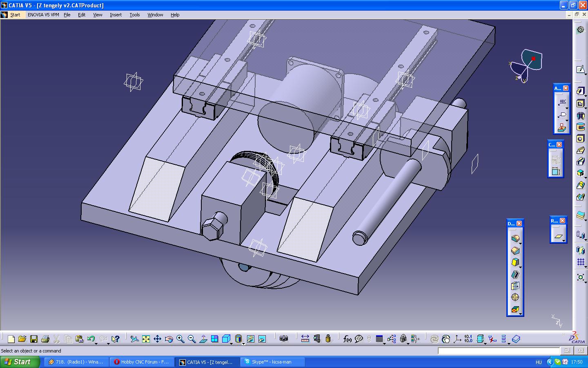Expand the Design Table dropdown arrow

click(x=385, y=343)
